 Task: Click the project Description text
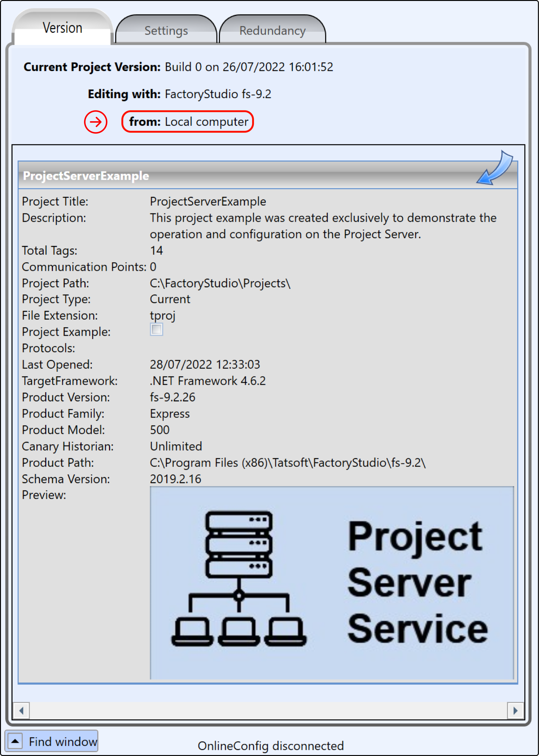[323, 226]
